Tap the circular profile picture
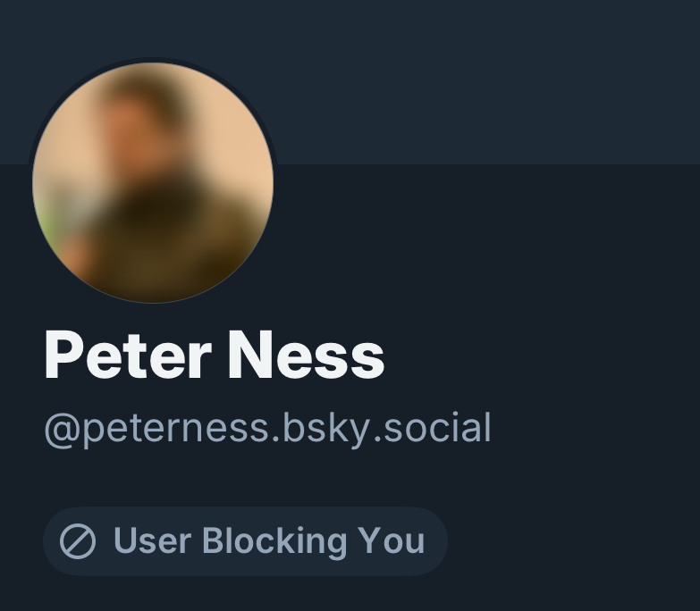The width and height of the screenshot is (700, 611). (153, 182)
